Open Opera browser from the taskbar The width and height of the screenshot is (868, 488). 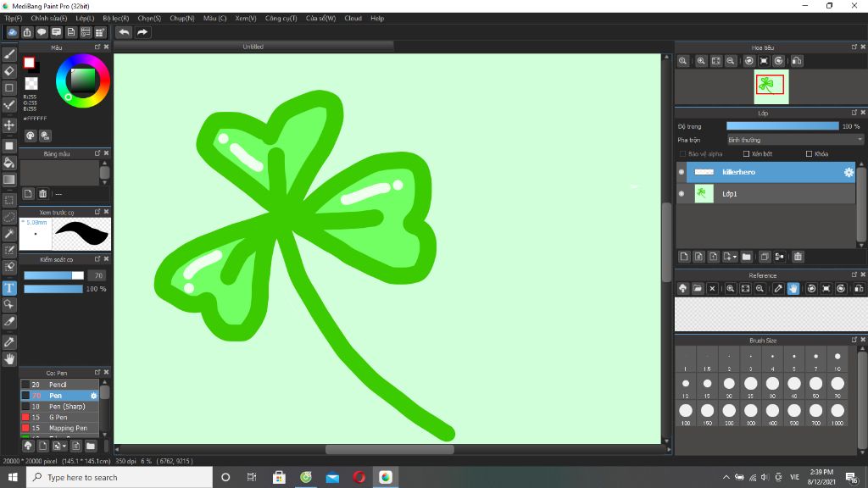(359, 477)
